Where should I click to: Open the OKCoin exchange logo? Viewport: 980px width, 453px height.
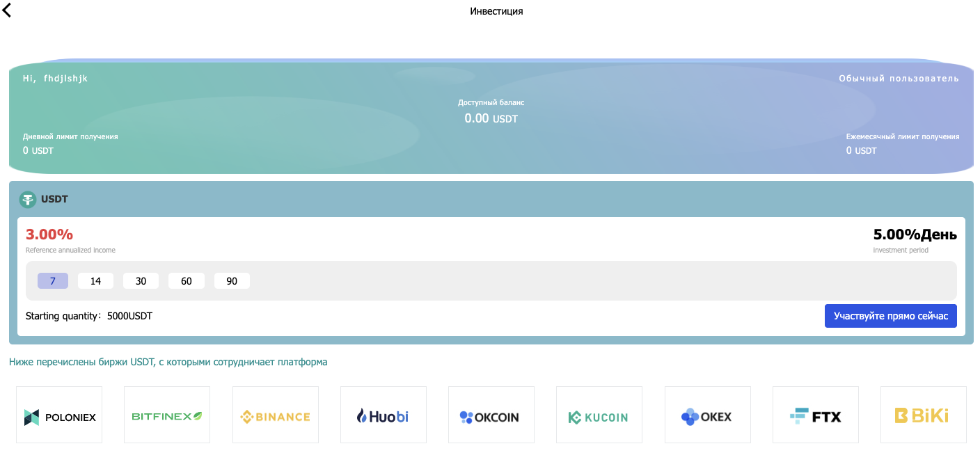491,415
